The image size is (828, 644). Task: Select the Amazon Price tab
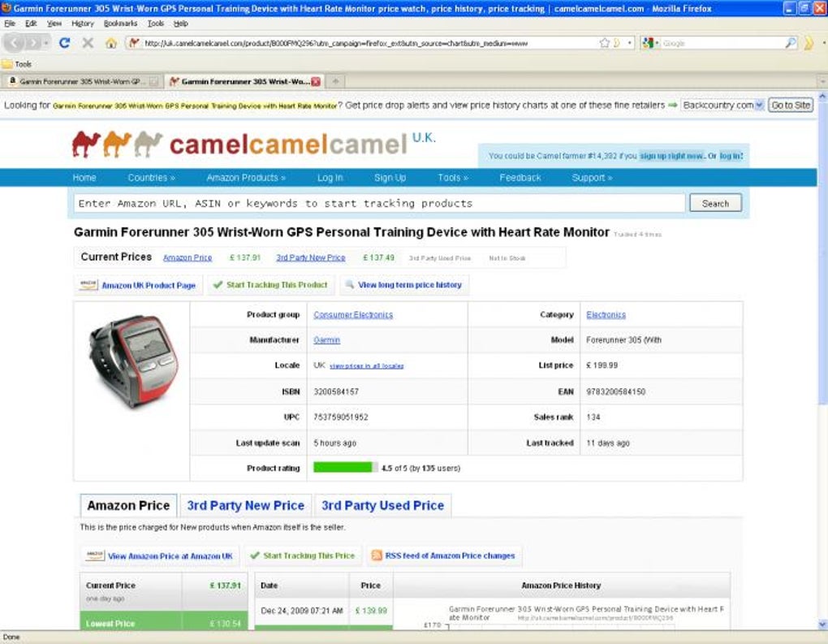(128, 506)
